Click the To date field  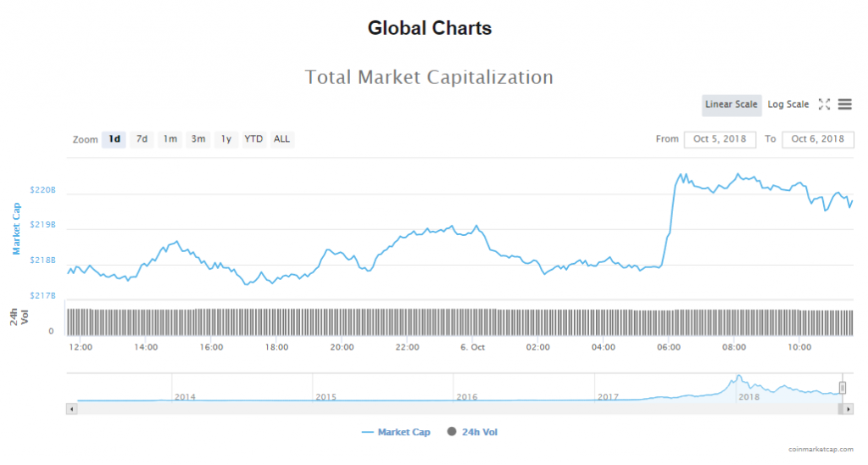(x=817, y=139)
